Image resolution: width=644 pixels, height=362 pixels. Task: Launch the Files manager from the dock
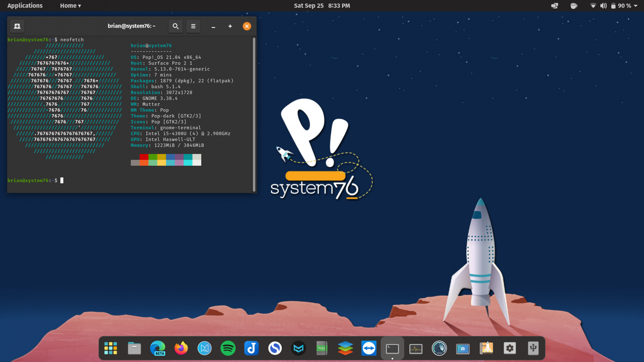point(134,348)
